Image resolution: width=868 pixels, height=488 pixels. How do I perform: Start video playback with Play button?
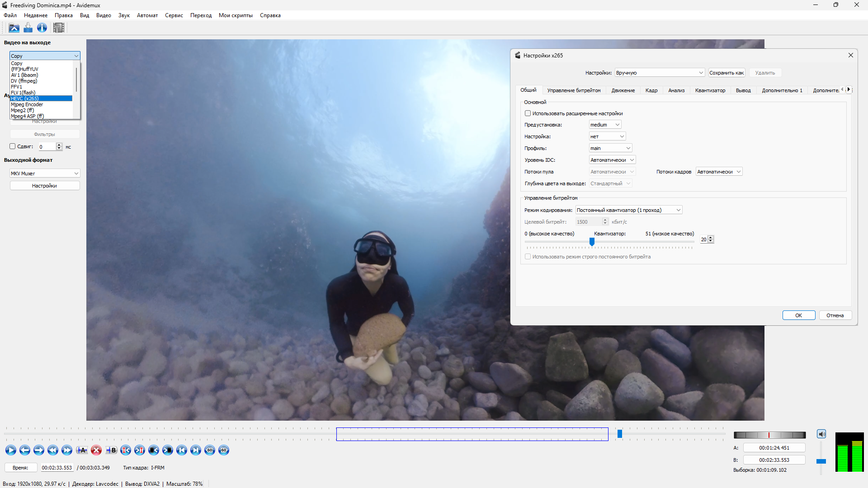[x=11, y=450]
